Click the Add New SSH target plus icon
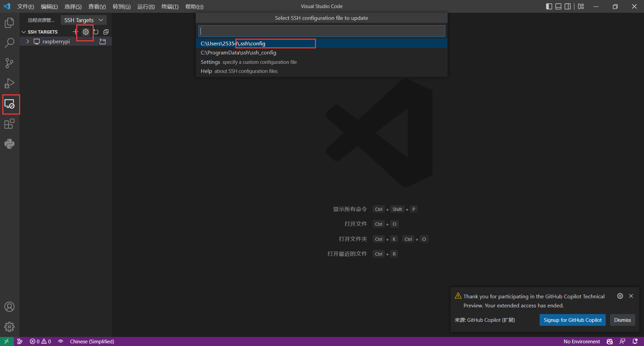 coord(75,32)
